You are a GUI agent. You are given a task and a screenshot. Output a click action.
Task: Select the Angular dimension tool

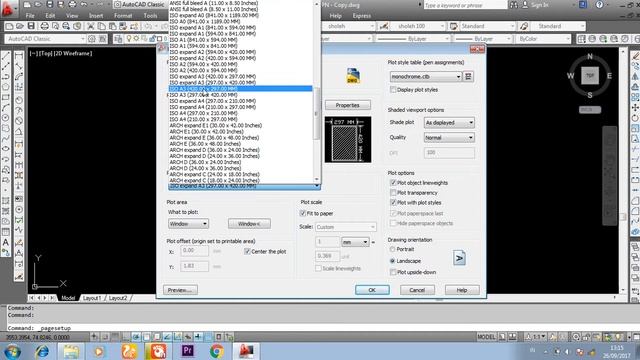click(19, 132)
